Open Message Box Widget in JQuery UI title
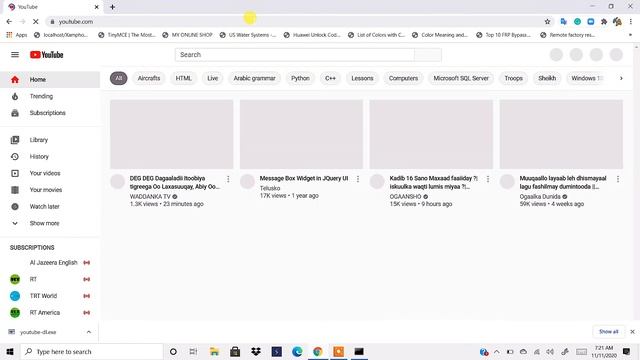 (x=304, y=178)
